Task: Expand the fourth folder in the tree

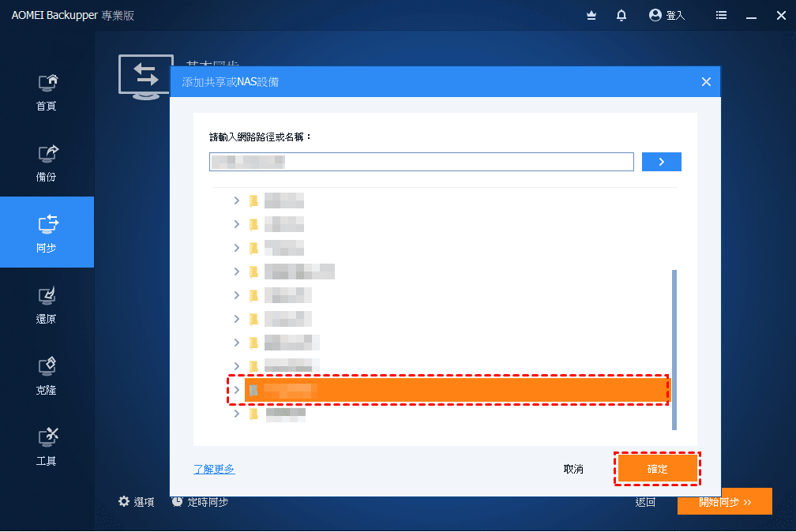Action: (x=237, y=272)
